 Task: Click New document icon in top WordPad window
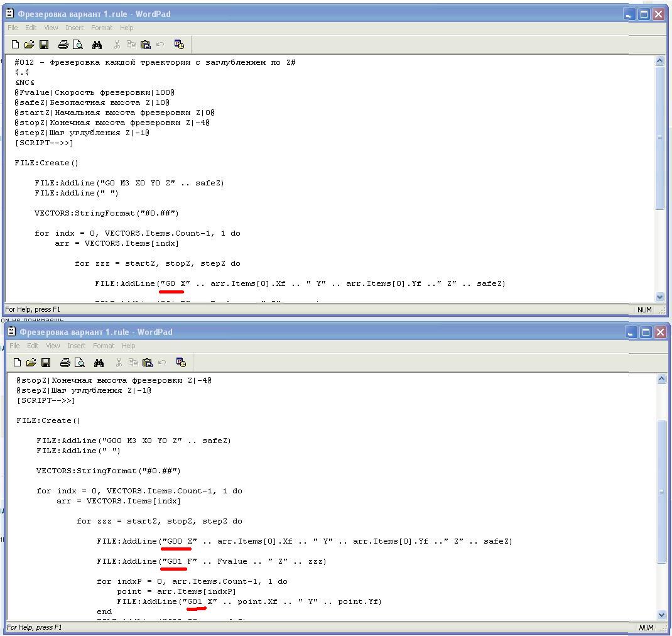[15, 45]
